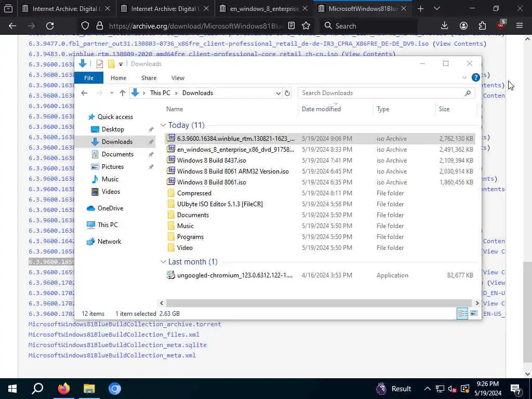Viewport: 532px width, 399px height.
Task: Go up one folder level in Explorer
Action: click(x=123, y=93)
